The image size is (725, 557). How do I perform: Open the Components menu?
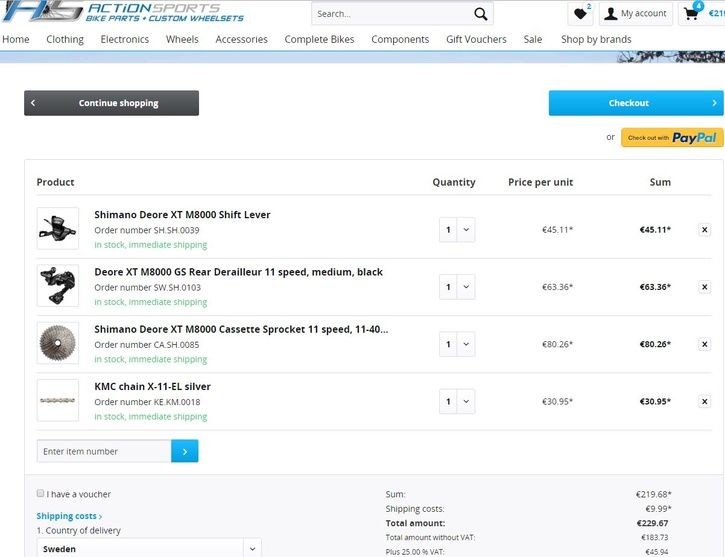400,39
